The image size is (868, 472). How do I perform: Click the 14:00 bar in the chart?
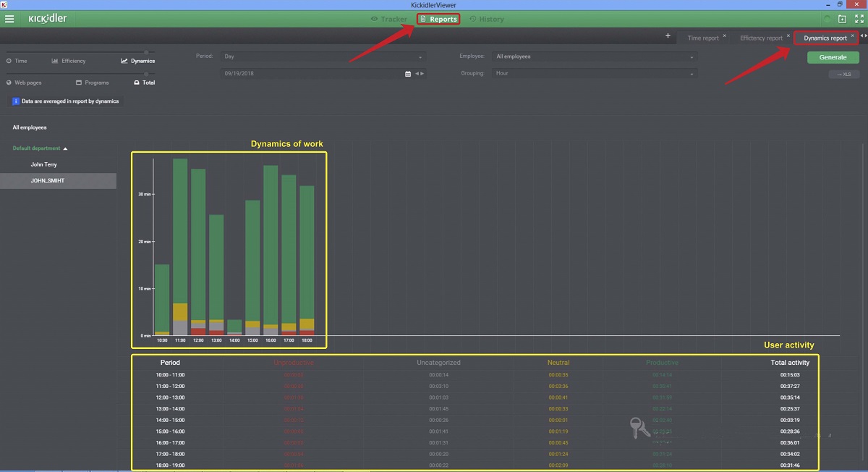(x=234, y=327)
